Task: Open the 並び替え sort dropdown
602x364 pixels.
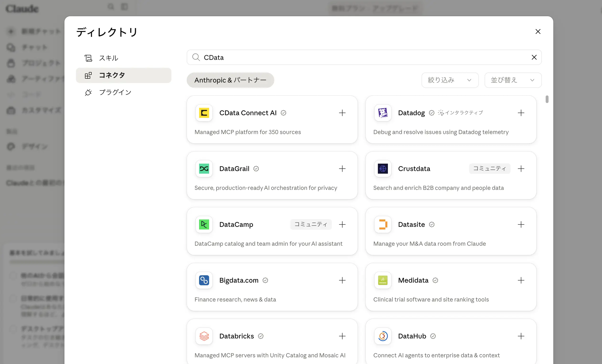Action: 513,80
